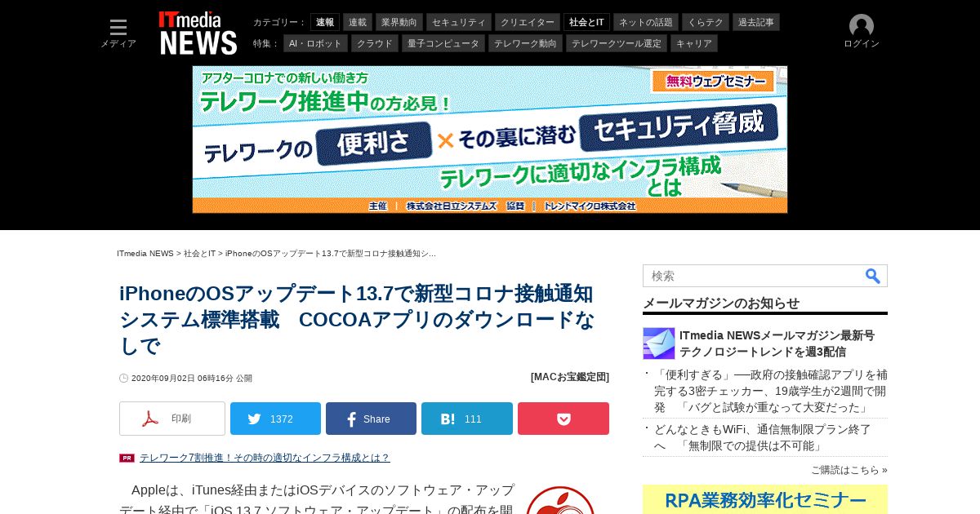The width and height of the screenshot is (980, 514).
Task: Click the ITmedia NEWS logo
Action: [x=198, y=33]
